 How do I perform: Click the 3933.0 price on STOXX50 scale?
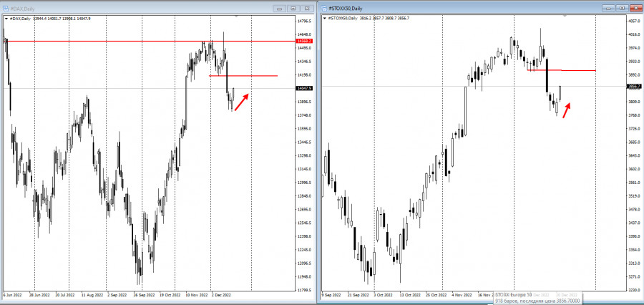coord(634,62)
